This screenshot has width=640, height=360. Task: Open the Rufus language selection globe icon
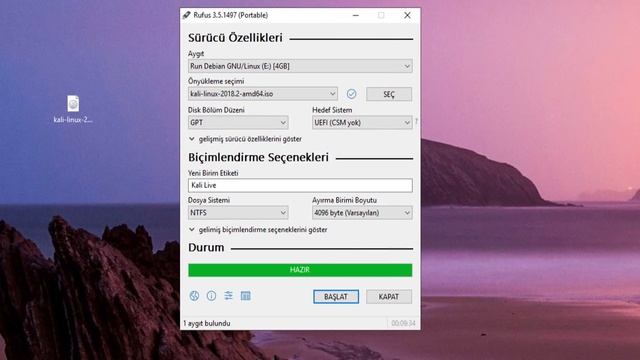[x=194, y=296]
